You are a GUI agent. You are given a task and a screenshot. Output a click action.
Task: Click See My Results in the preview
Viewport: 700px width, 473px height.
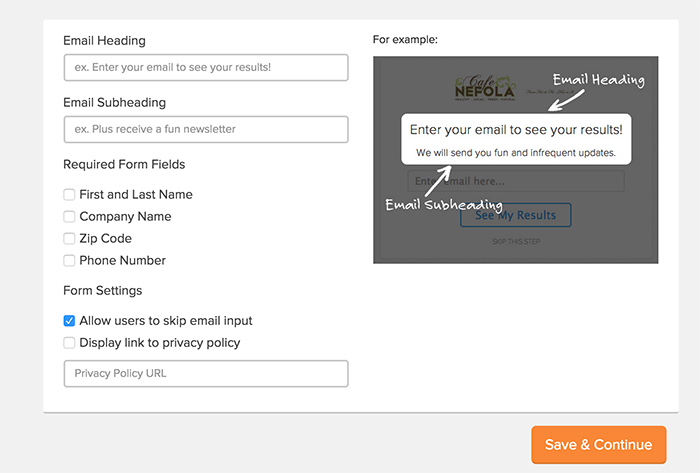[516, 215]
